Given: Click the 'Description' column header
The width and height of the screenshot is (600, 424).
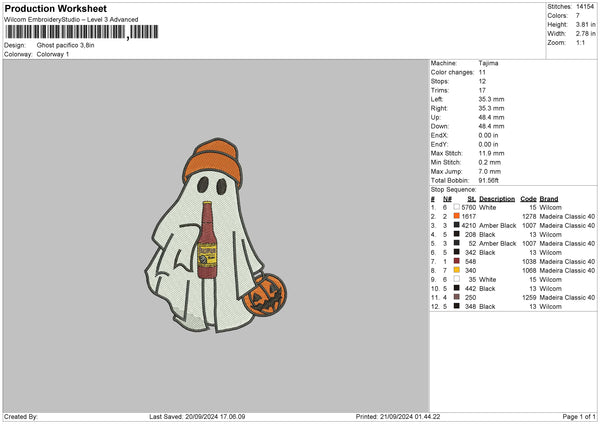Looking at the screenshot, I should [497, 199].
